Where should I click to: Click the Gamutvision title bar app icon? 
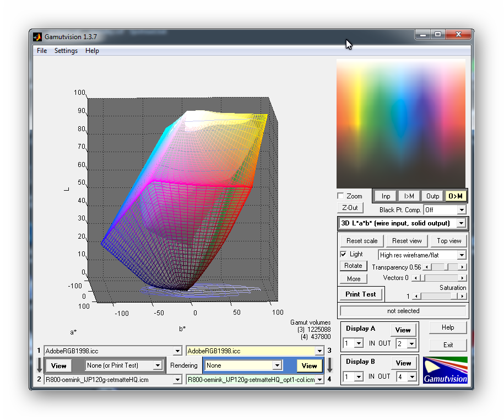pyautogui.click(x=37, y=37)
